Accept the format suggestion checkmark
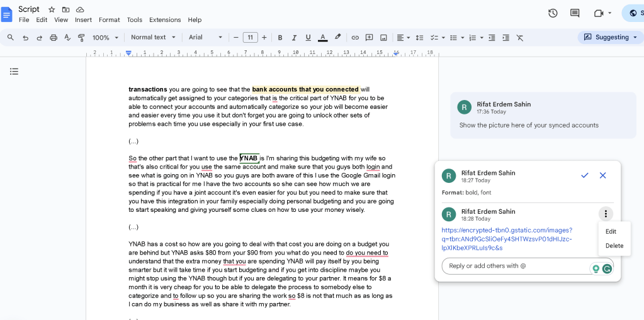This screenshot has height=320, width=644. point(585,175)
